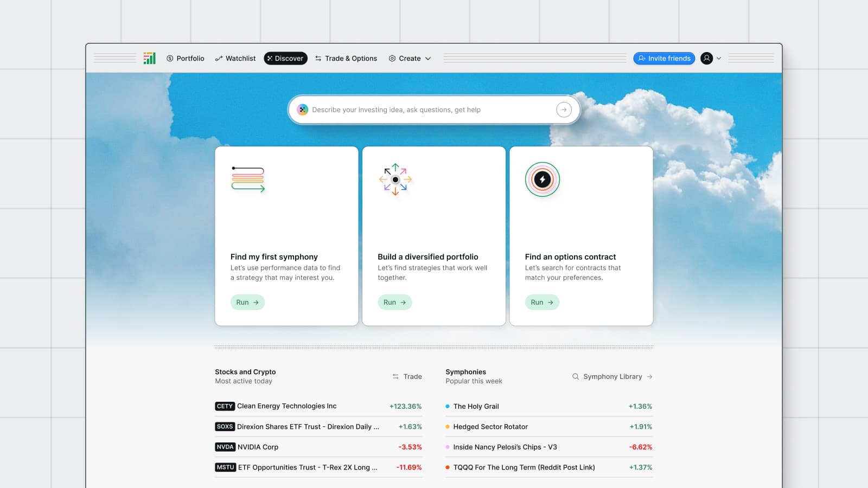The height and width of the screenshot is (488, 868).
Task: Submit search with the arrow circle icon
Action: point(564,110)
